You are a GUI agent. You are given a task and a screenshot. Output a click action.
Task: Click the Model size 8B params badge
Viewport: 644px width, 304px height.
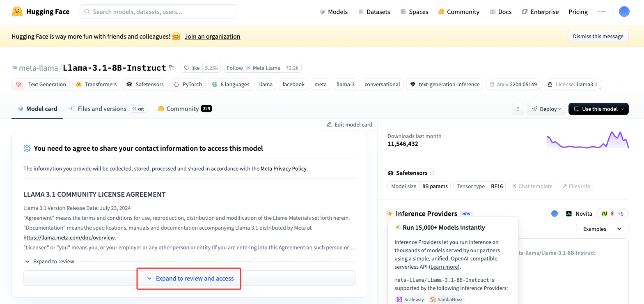click(419, 186)
